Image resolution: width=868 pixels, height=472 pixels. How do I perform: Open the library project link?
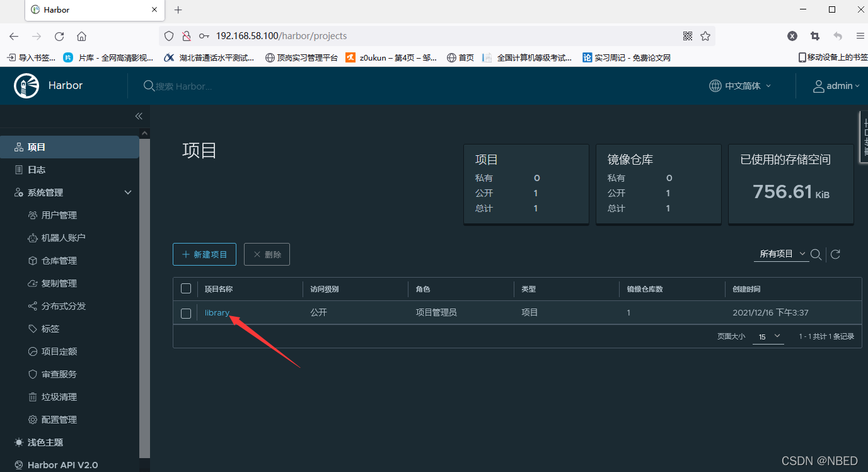[x=217, y=312]
